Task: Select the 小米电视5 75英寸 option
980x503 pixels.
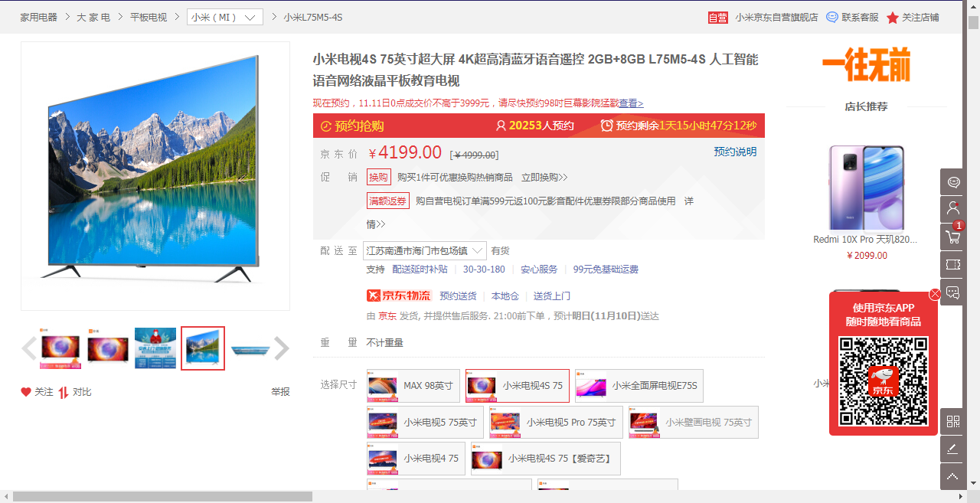Action: point(425,423)
